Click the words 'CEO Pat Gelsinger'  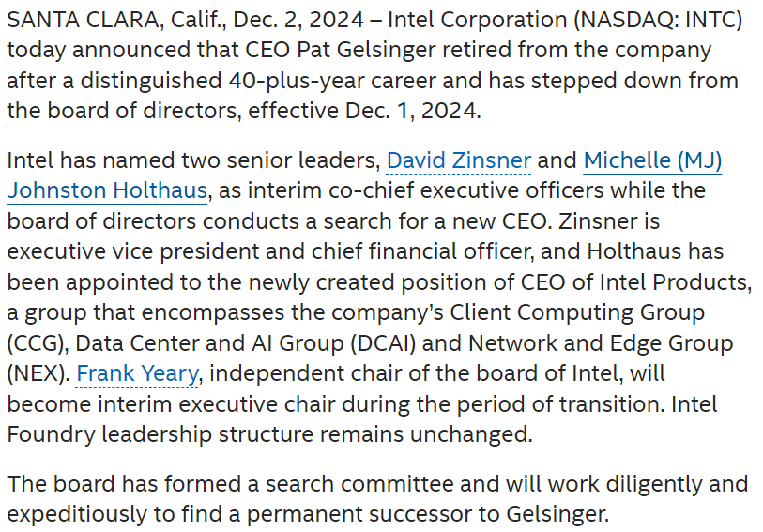(340, 51)
